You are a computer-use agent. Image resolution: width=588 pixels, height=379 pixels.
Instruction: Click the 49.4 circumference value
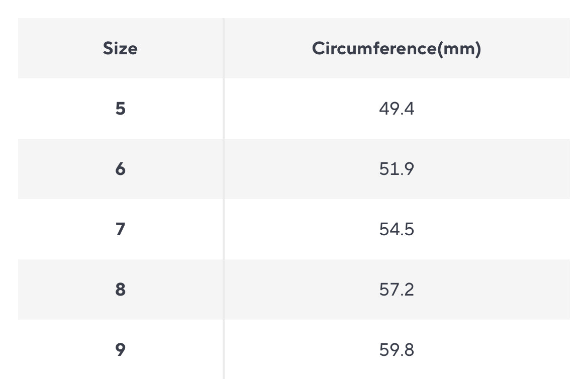tap(397, 109)
